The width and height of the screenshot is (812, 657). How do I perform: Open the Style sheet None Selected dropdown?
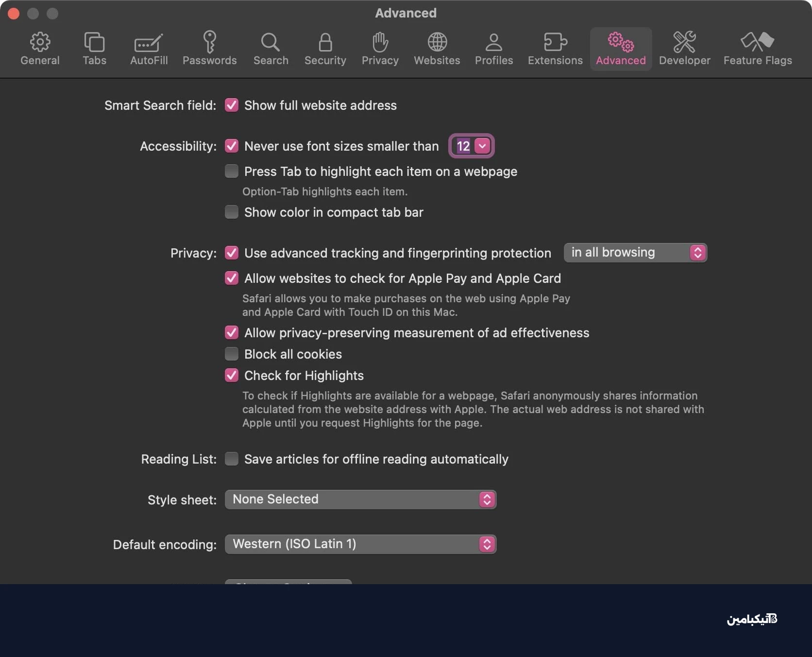[x=360, y=500]
